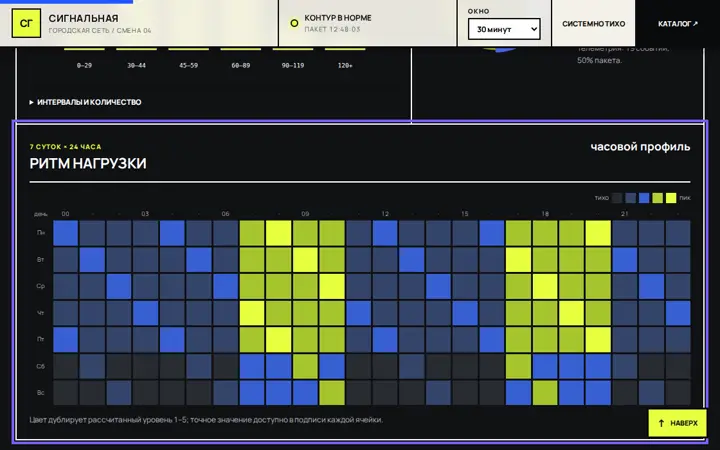Click the round 'Контур в норме' status indicator
720x450 pixels.
pos(294,23)
